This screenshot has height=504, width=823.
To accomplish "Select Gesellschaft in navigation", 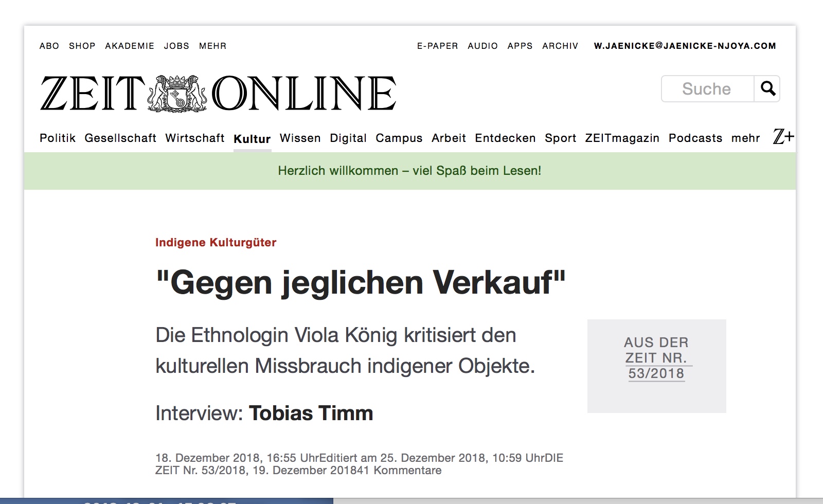I will [x=120, y=138].
